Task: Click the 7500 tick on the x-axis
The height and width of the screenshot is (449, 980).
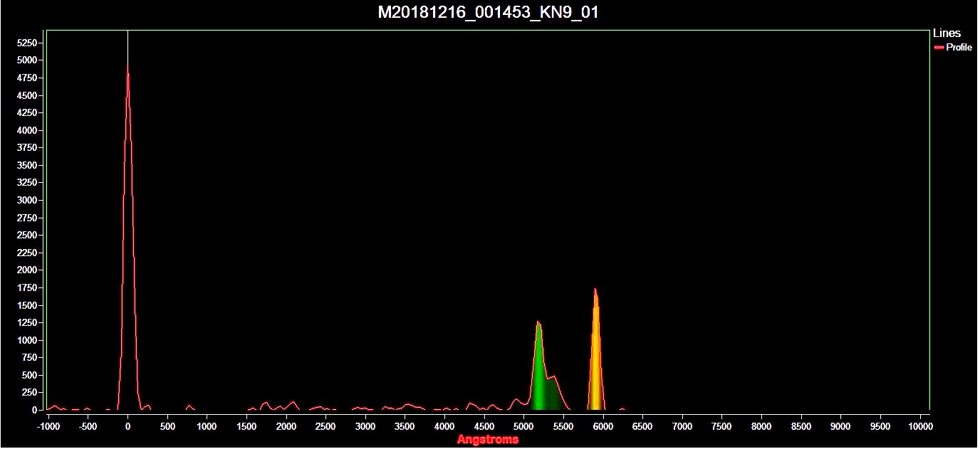Action: (722, 426)
